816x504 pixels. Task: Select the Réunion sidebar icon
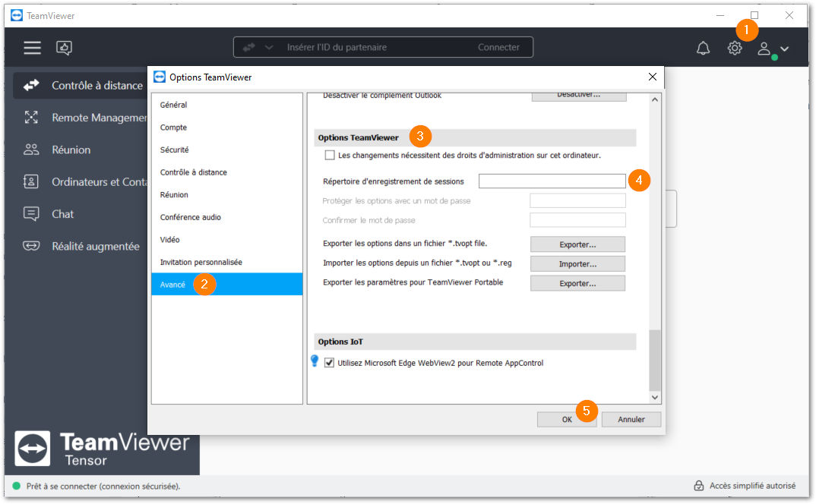[x=31, y=150]
